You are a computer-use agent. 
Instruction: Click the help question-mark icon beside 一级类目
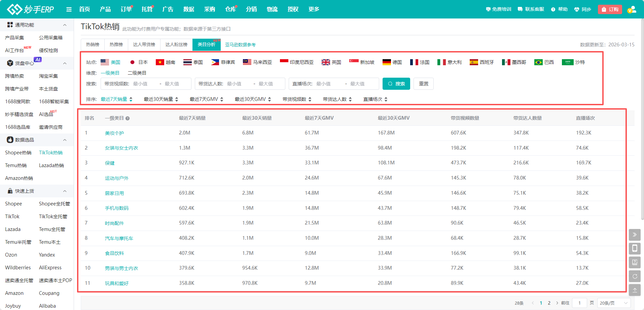pyautogui.click(x=128, y=118)
